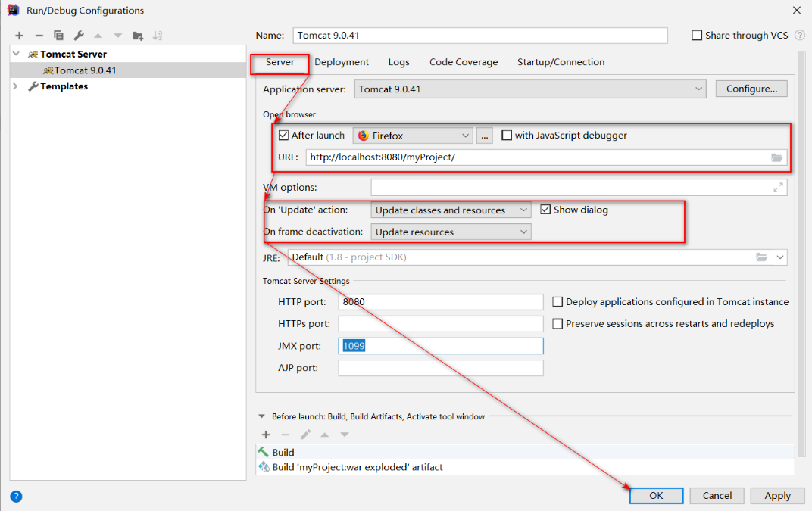
Task: Open the Firefox browser dropdown
Action: tap(413, 136)
